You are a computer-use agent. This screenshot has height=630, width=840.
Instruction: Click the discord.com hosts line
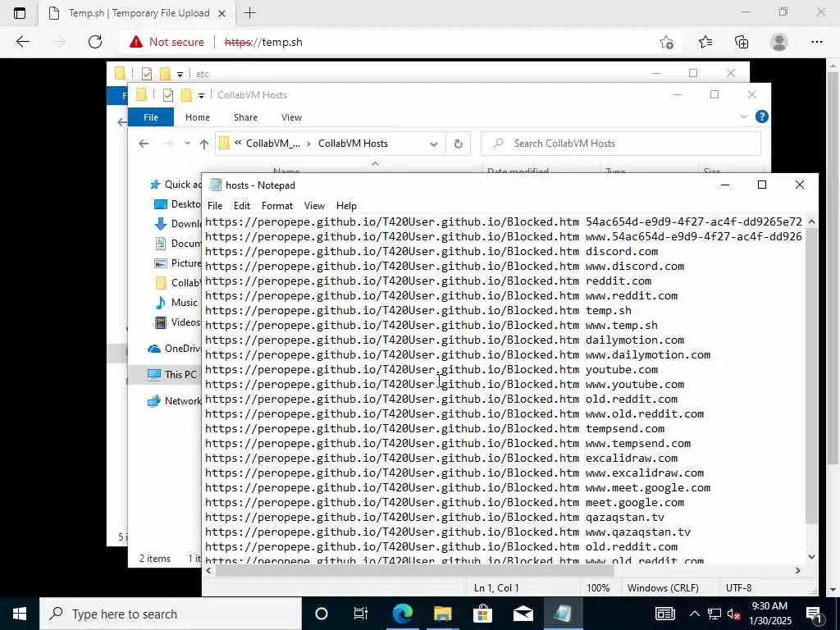[x=431, y=251]
